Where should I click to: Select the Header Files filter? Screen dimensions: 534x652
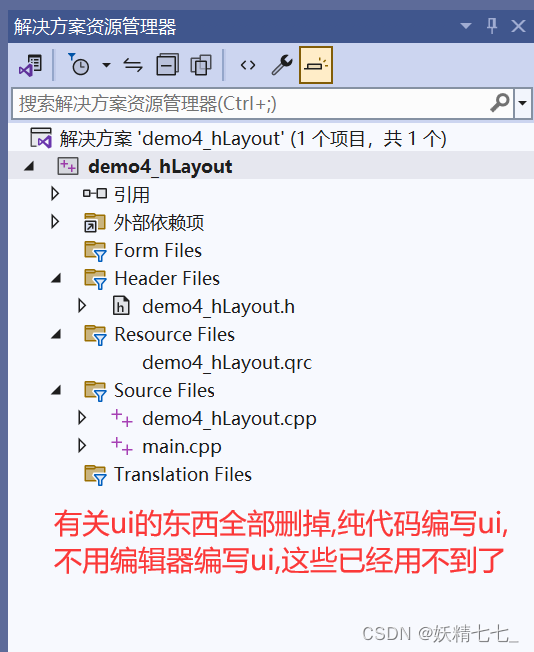[x=167, y=278]
